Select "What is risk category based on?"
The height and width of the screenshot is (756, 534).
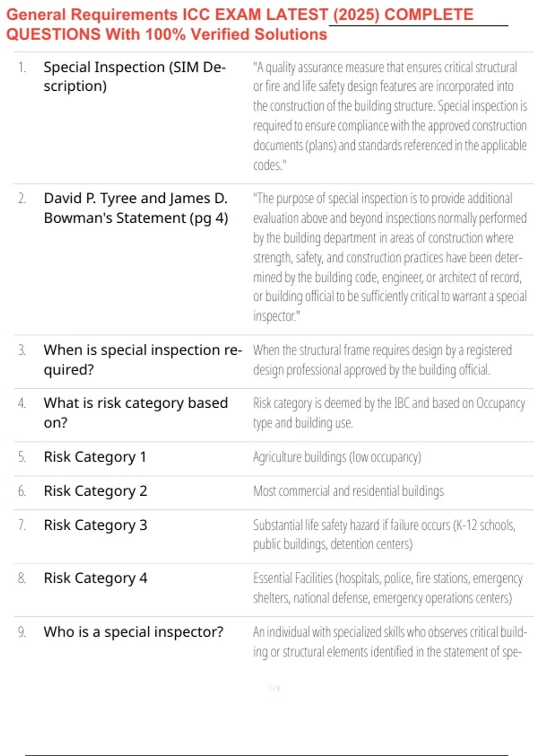coord(136,413)
